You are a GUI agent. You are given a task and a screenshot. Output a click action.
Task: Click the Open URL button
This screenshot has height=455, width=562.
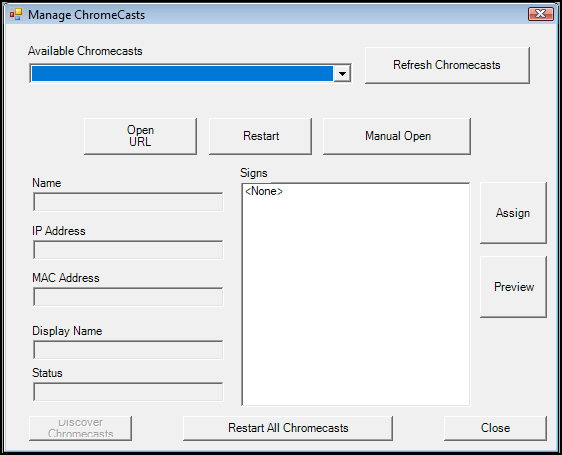point(140,136)
